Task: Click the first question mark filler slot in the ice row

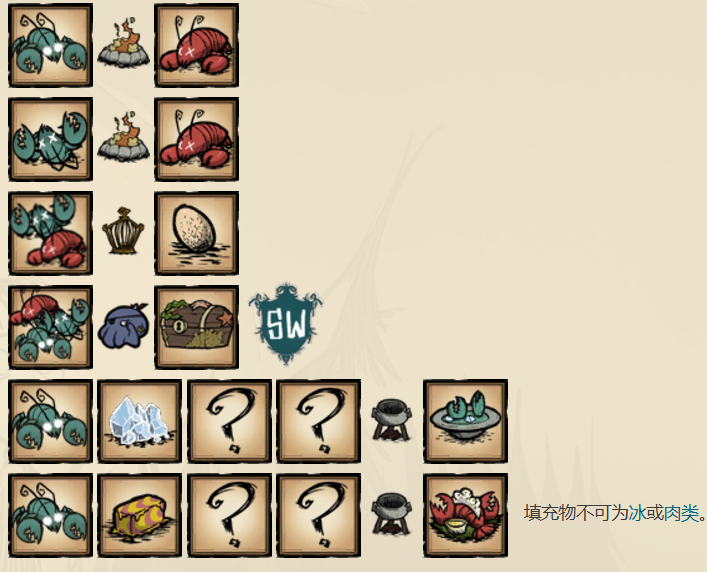Action: tap(230, 421)
